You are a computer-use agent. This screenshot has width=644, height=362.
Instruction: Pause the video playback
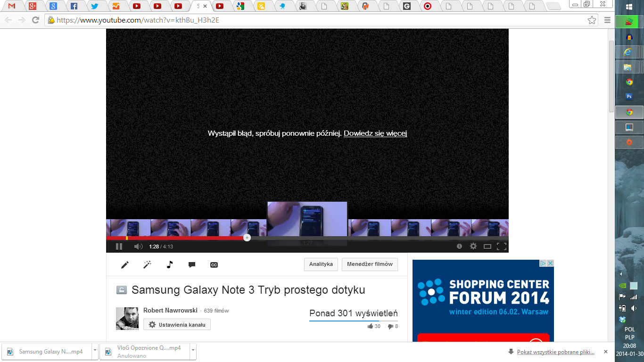click(119, 247)
